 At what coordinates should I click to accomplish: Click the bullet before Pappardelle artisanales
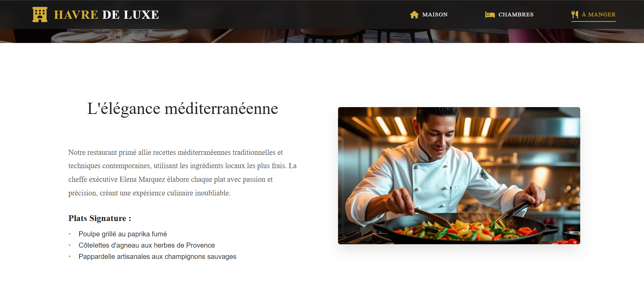(x=70, y=257)
